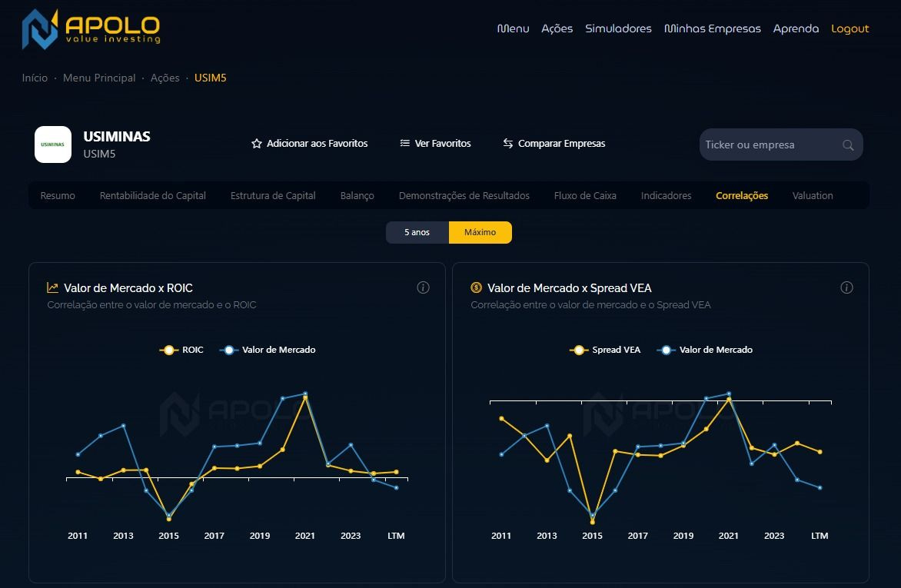Click Adicionar aos Favoritos button text
The width and height of the screenshot is (901, 588).
coord(318,144)
